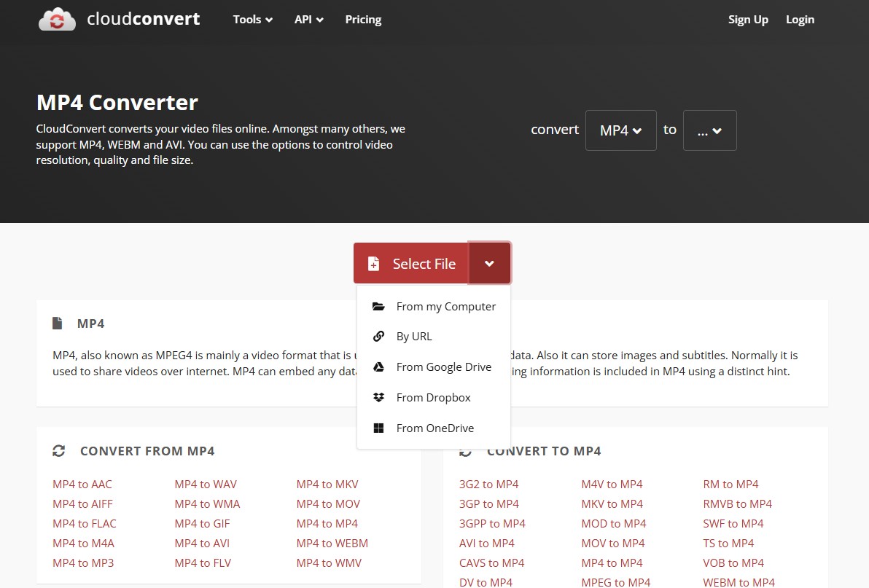The width and height of the screenshot is (869, 588).
Task: Open the MP4 source format dropdown
Action: 620,130
